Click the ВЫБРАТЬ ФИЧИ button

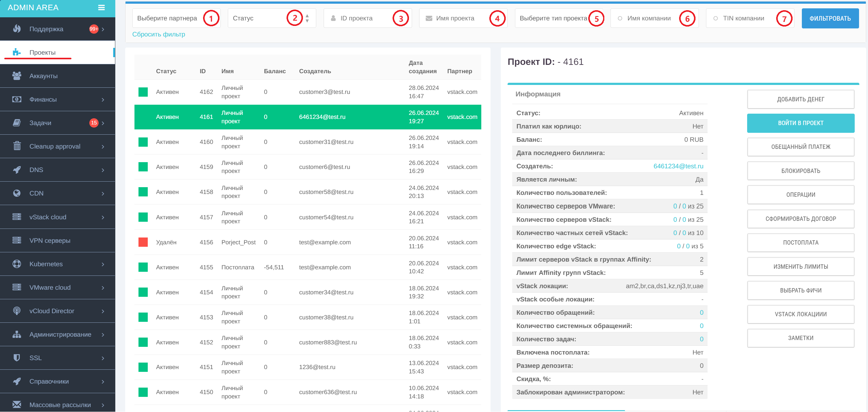[800, 291]
